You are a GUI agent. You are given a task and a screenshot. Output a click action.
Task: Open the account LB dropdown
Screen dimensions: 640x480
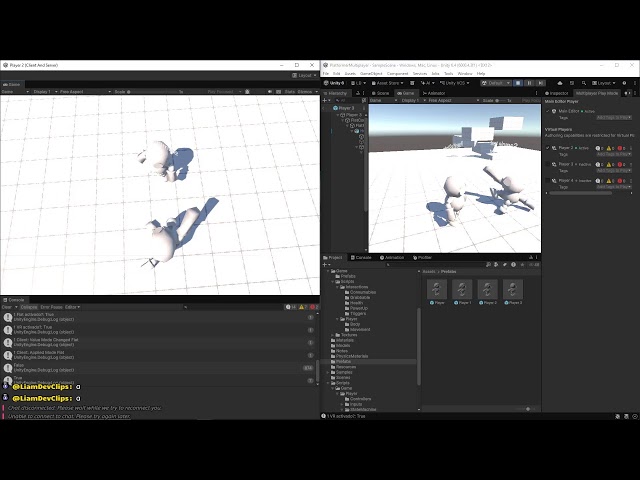358,83
